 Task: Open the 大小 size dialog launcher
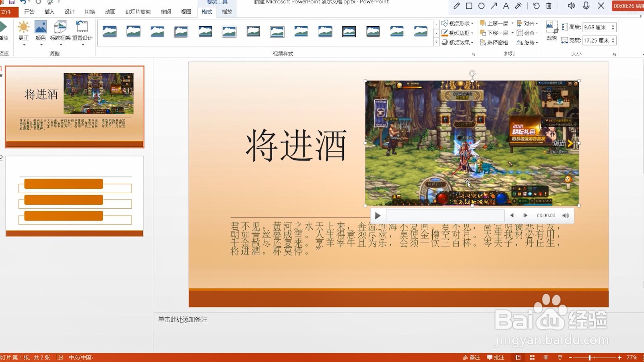615,54
